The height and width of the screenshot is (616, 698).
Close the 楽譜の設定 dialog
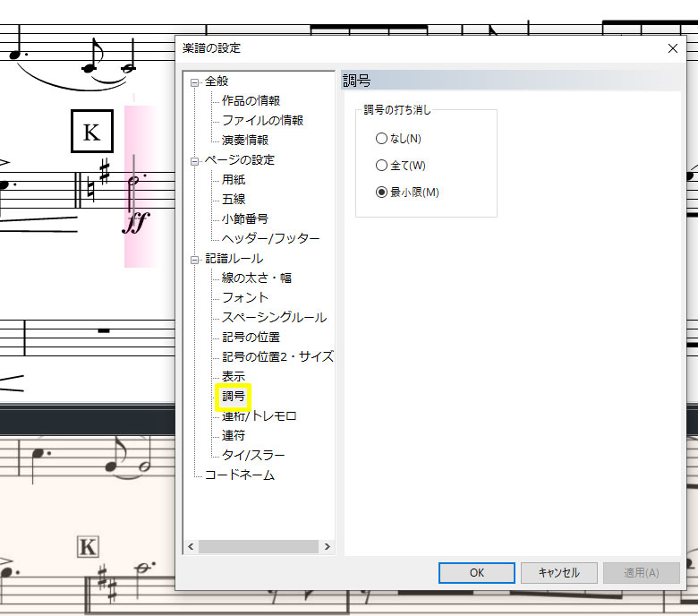point(673,48)
